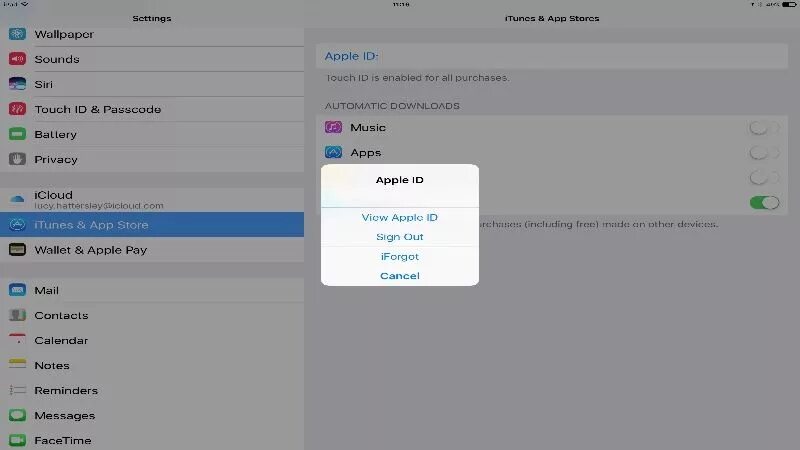Tap the blue Apps icon
Screen dimensions: 800x450
click(x=333, y=152)
